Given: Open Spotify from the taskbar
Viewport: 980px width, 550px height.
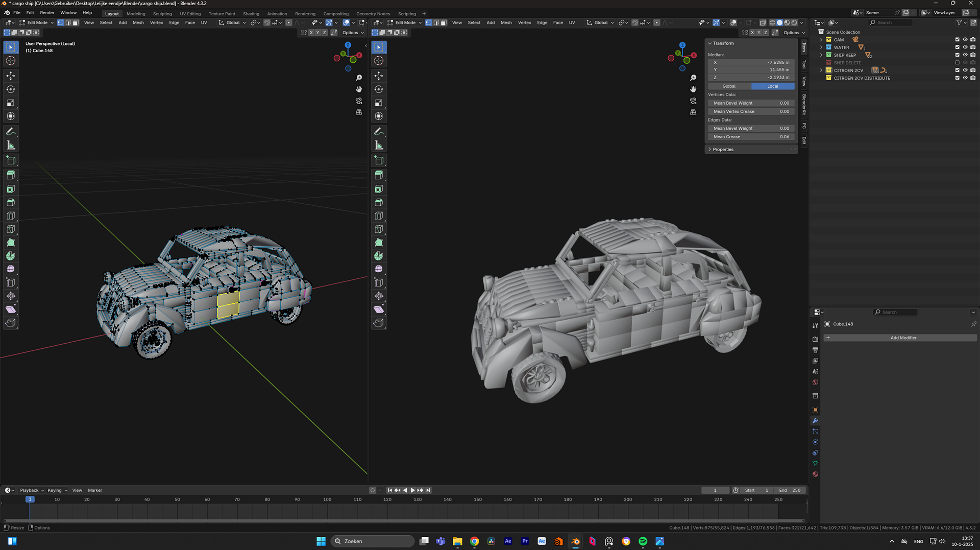Looking at the screenshot, I should point(643,541).
